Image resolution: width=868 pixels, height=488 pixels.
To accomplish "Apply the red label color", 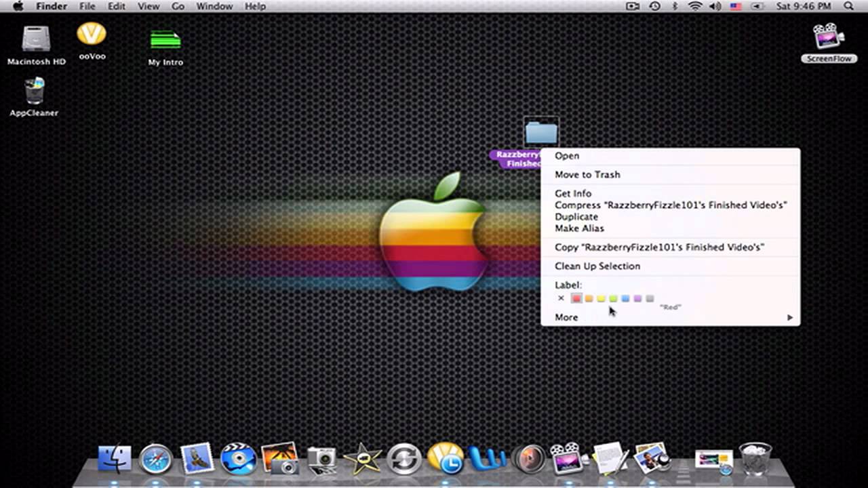I will pos(576,298).
